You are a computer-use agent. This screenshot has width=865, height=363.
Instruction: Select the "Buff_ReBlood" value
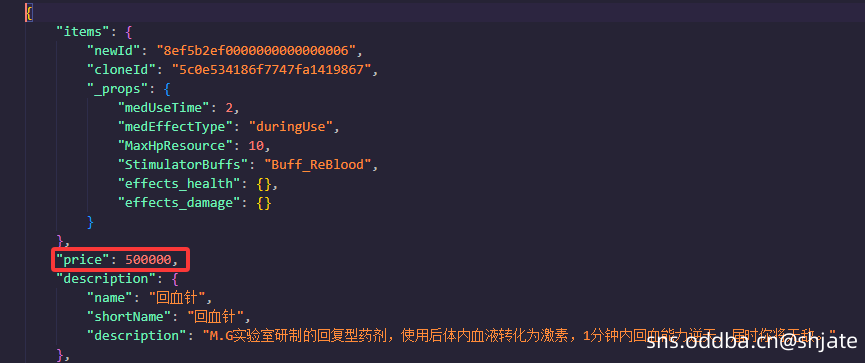coord(317,165)
